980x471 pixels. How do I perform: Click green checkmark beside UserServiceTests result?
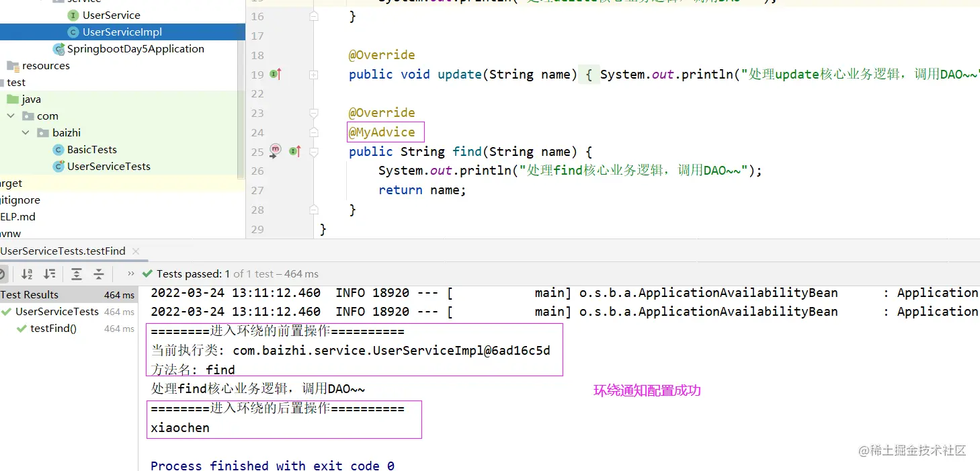(x=7, y=312)
